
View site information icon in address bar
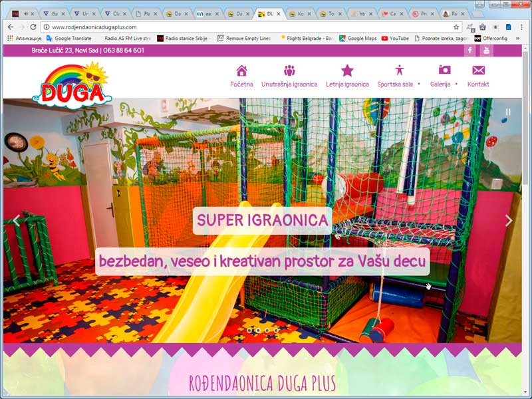click(47, 27)
